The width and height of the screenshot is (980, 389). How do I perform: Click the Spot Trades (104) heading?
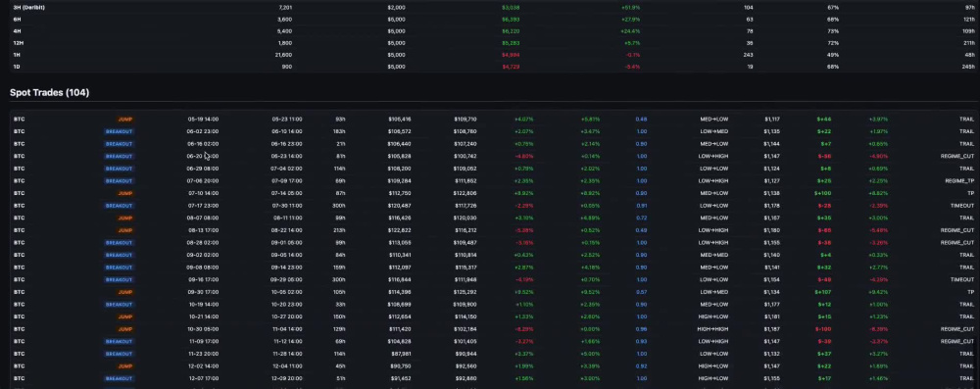pyautogui.click(x=49, y=92)
